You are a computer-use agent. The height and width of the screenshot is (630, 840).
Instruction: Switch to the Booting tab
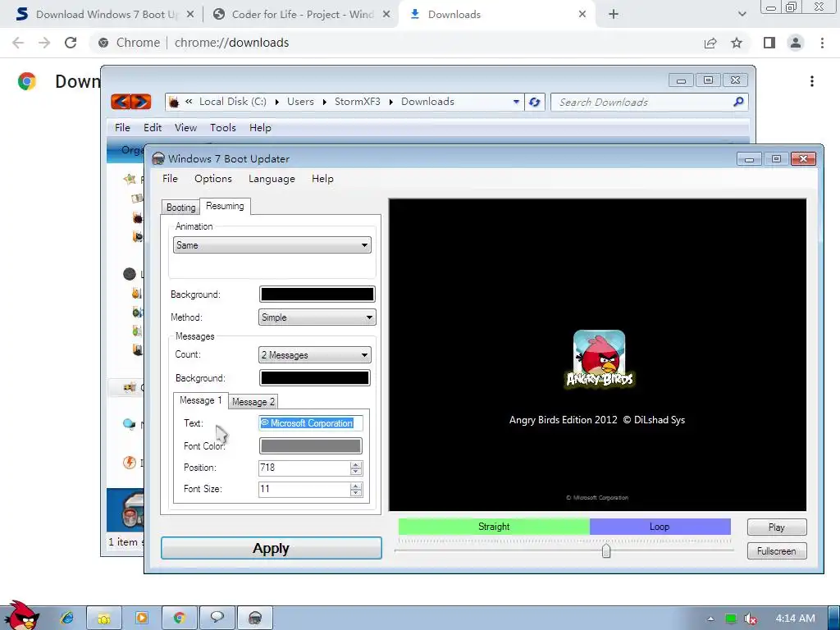[x=180, y=208]
